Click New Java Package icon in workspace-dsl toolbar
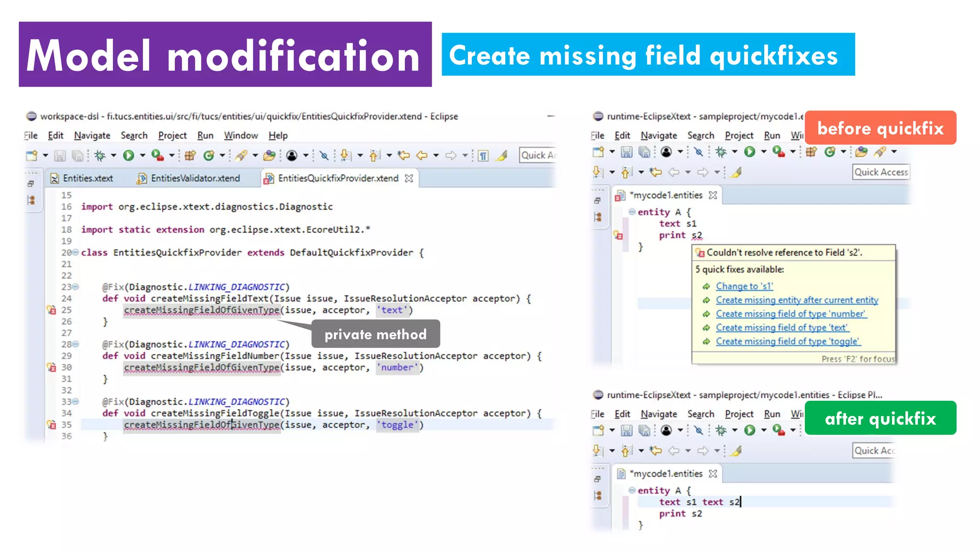 190,155
